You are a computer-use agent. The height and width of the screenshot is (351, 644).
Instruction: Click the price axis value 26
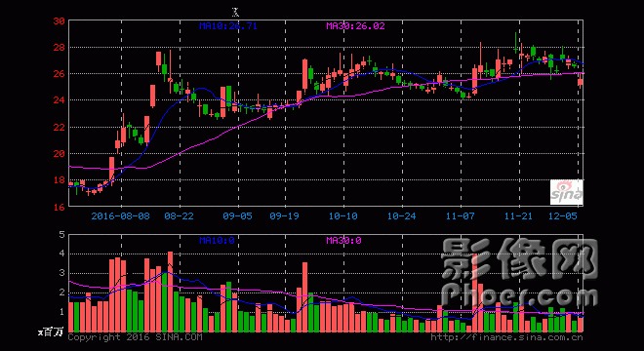[x=60, y=74]
